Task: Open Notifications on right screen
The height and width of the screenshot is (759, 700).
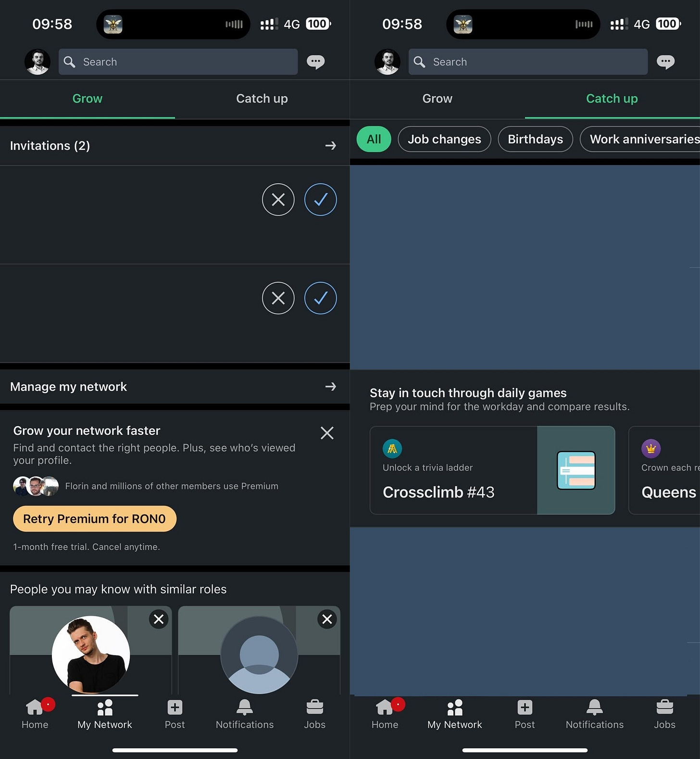Action: click(595, 715)
